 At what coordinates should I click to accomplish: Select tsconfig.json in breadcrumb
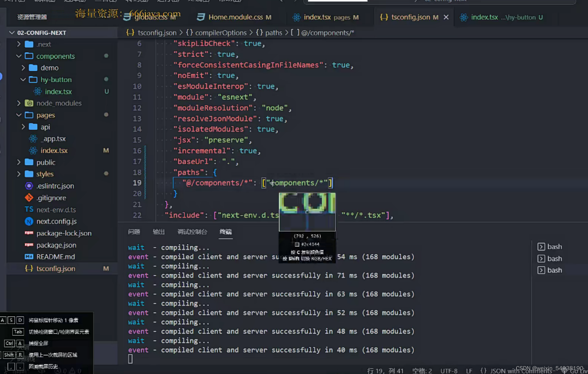[x=157, y=33]
